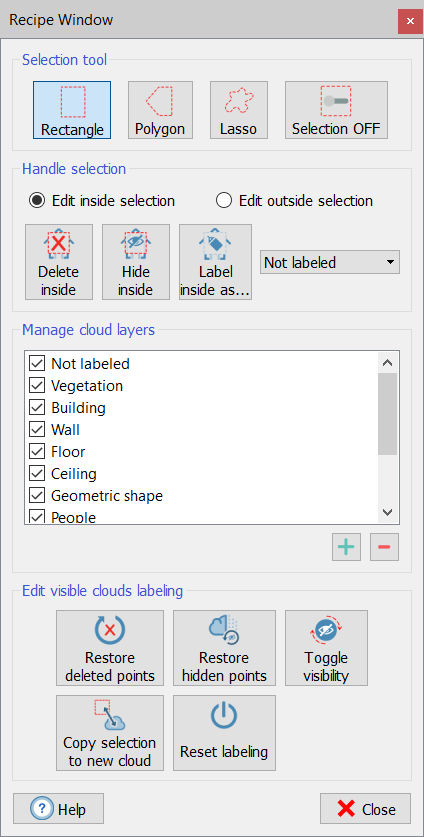
Task: Remove cloud layer with minus button
Action: pyautogui.click(x=384, y=547)
